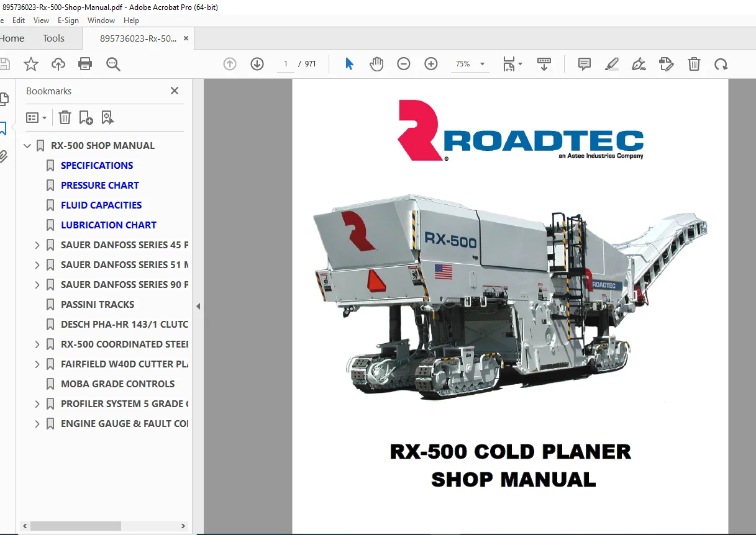Rotate the page with rotate icon
The image size is (756, 535).
[721, 64]
